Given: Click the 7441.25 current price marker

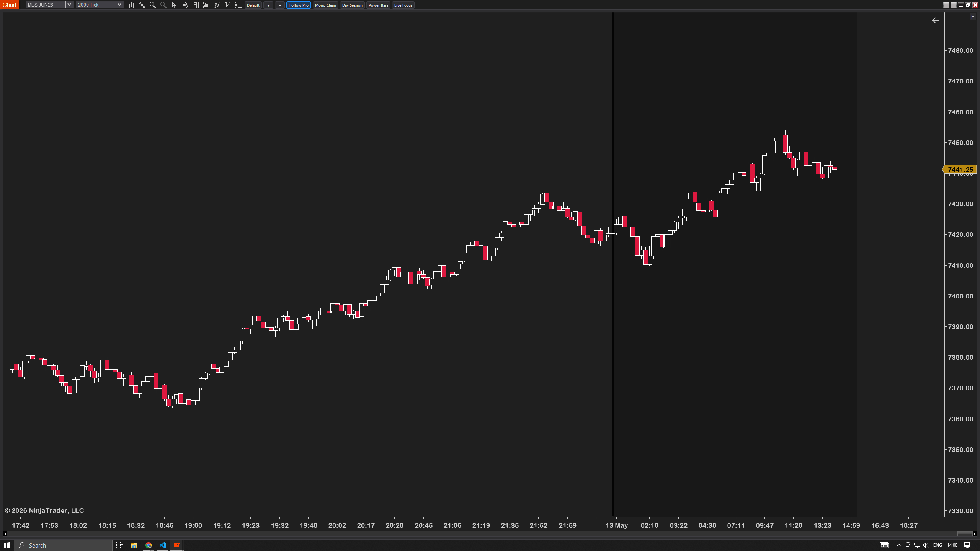Looking at the screenshot, I should point(960,170).
